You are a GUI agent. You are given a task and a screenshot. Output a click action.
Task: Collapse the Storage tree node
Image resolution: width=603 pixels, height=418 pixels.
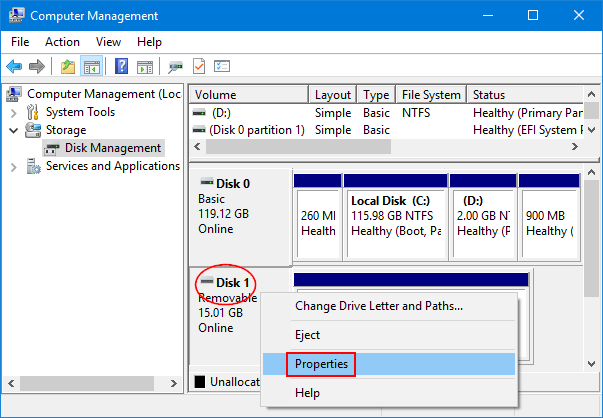point(14,131)
